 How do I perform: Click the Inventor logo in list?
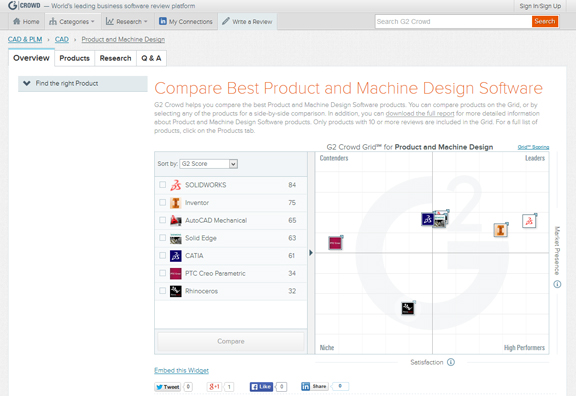(176, 202)
